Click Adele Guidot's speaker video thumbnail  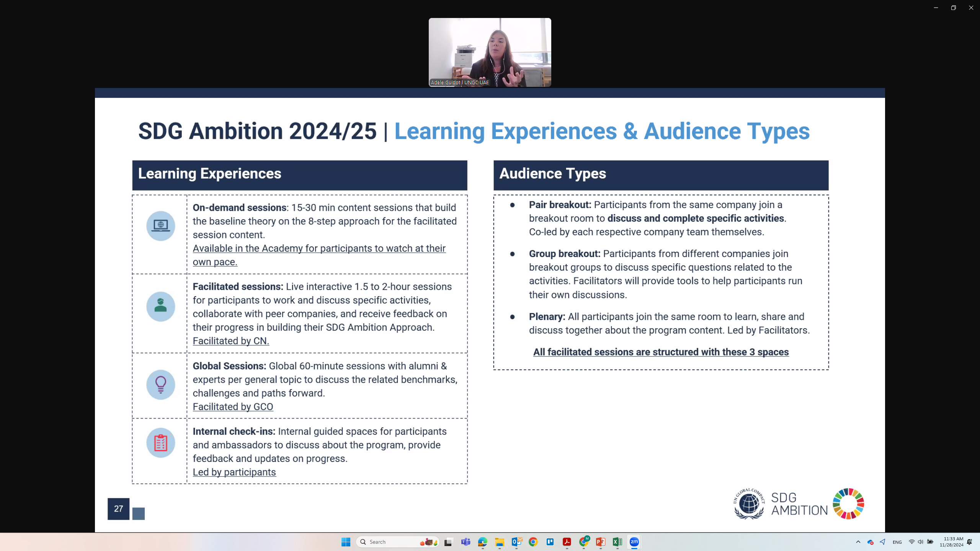point(490,52)
